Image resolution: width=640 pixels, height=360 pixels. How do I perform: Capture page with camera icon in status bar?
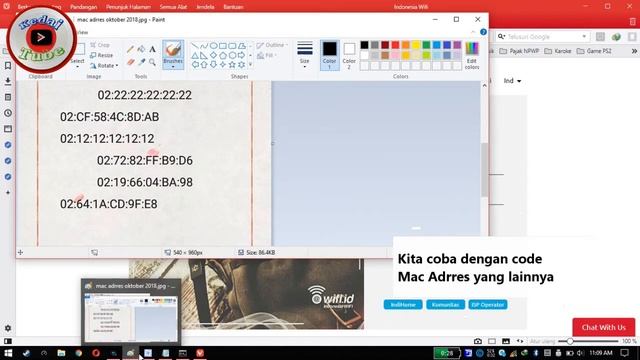tap(478, 341)
